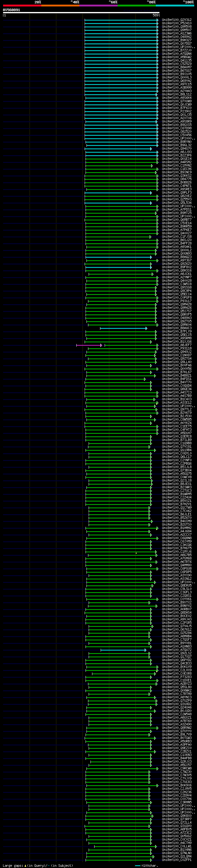197x868 pixels.
Task: Select hit label UniRef100_C1FJS8
Action: (177, 237)
